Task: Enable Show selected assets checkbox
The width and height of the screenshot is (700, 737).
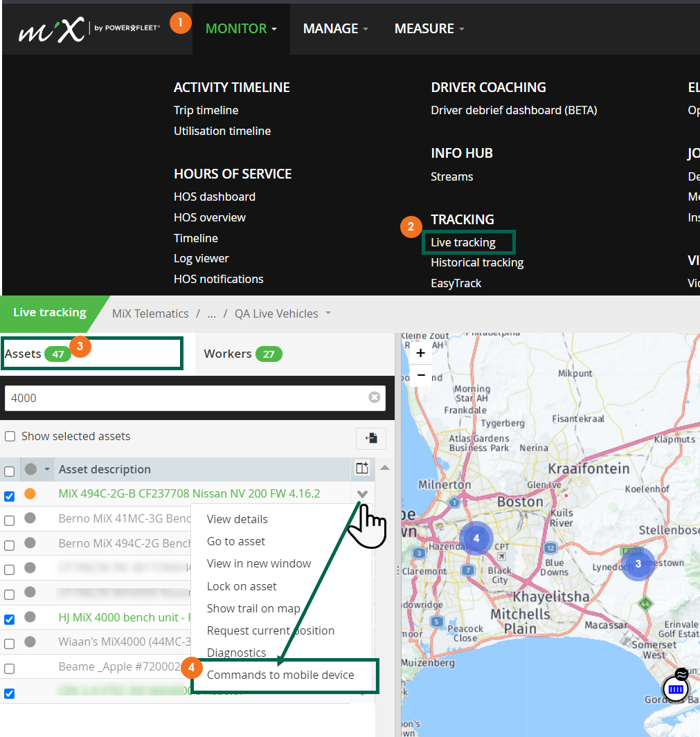Action: tap(10, 436)
